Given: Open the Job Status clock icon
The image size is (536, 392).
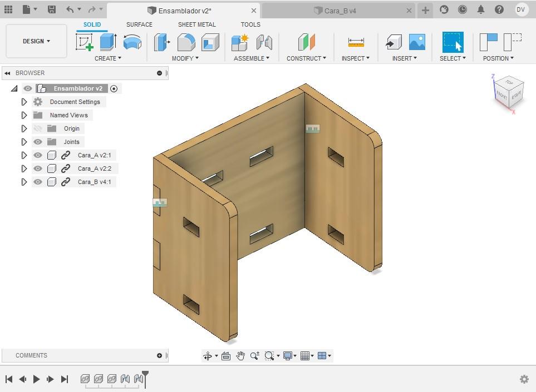Looking at the screenshot, I should pyautogui.click(x=462, y=9).
